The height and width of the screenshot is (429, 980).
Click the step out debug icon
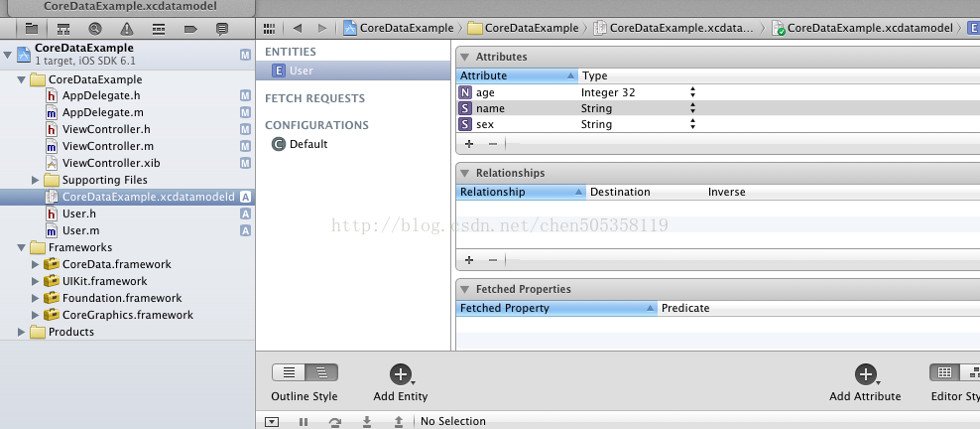click(x=399, y=422)
